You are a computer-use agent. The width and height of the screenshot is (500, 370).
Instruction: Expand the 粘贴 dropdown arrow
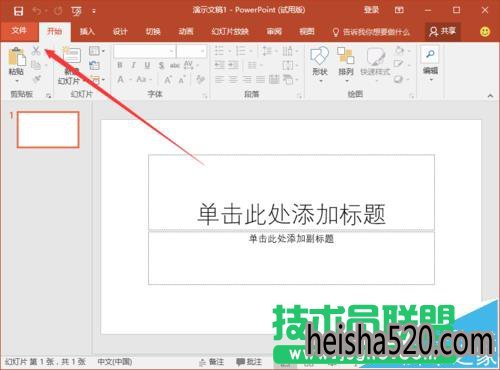(16, 81)
